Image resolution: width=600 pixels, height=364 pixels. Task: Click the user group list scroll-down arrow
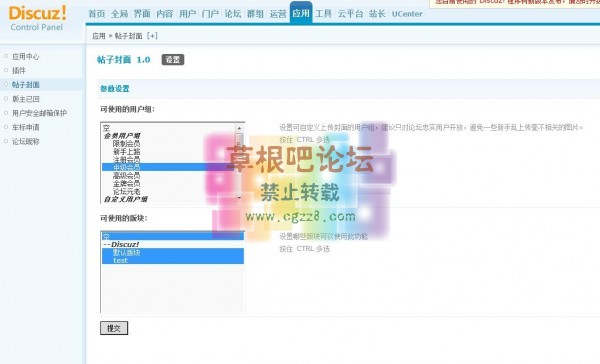[240, 198]
